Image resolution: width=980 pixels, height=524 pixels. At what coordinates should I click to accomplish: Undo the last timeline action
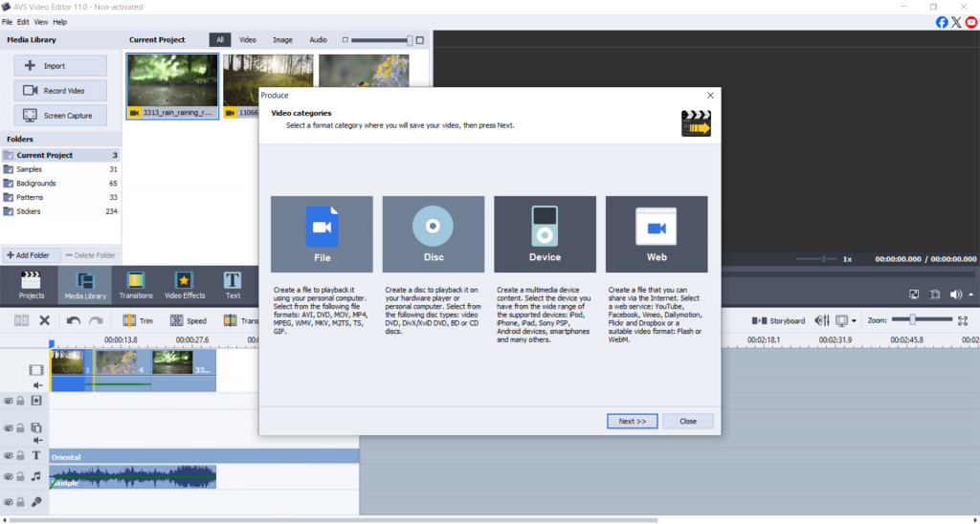point(73,320)
